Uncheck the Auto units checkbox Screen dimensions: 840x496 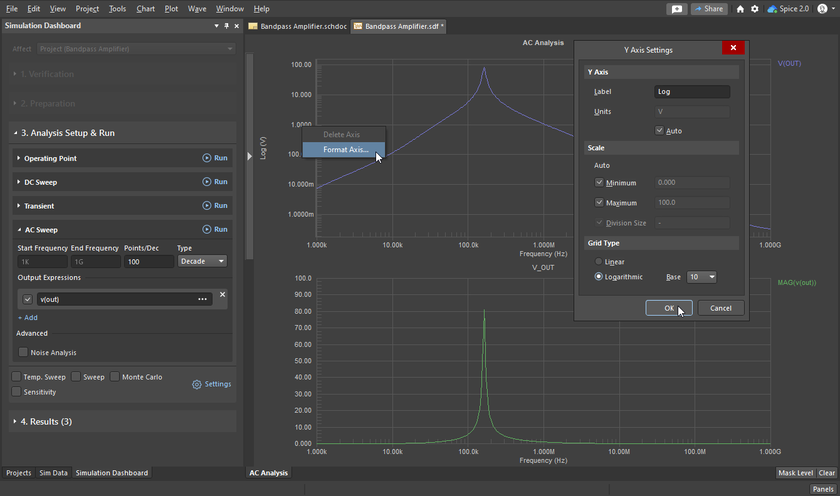(x=660, y=131)
